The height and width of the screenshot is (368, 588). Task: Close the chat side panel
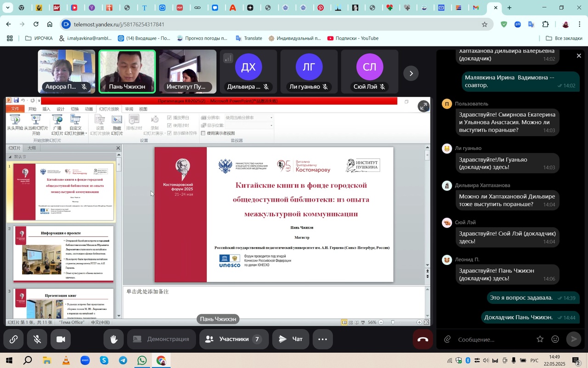579,56
